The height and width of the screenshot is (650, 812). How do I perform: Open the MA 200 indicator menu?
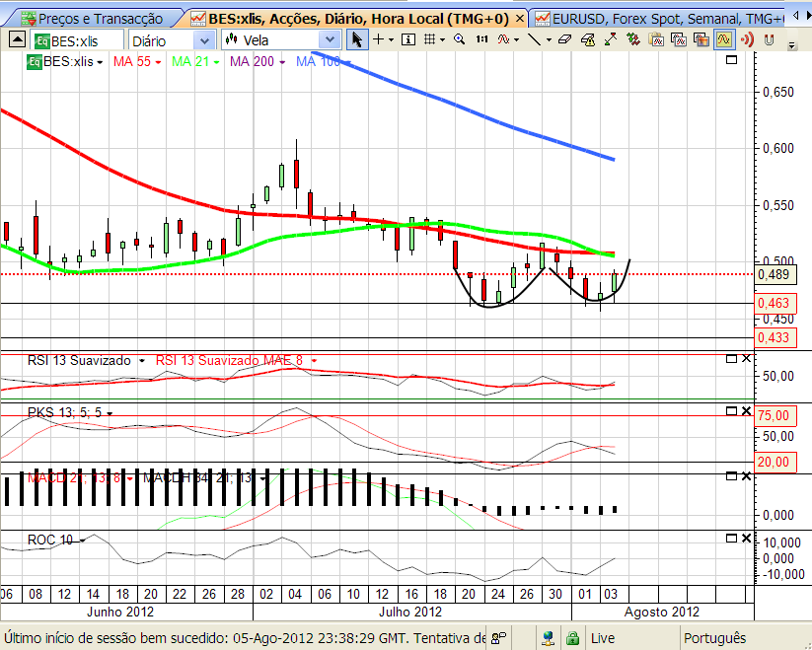coord(282,62)
